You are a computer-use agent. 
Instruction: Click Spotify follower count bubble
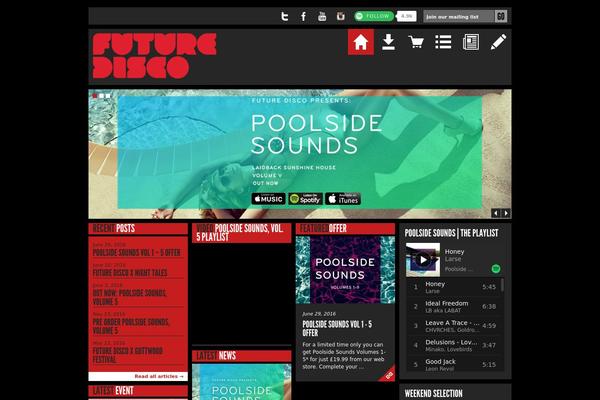tap(406, 16)
